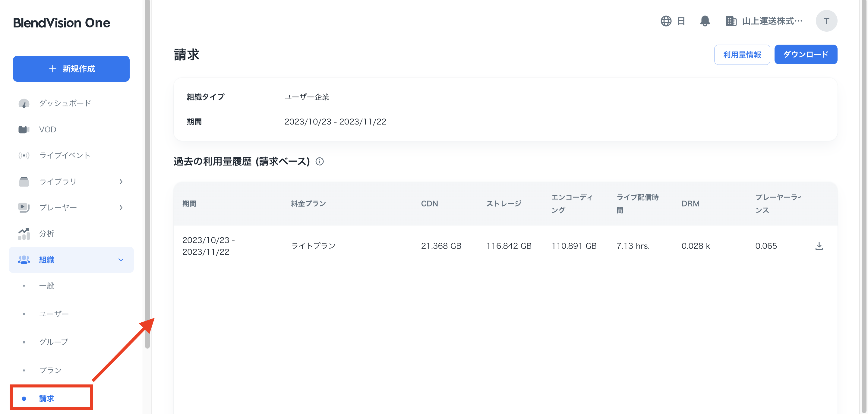This screenshot has width=868, height=414.
Task: Select General (一般) under Organization
Action: click(x=46, y=286)
